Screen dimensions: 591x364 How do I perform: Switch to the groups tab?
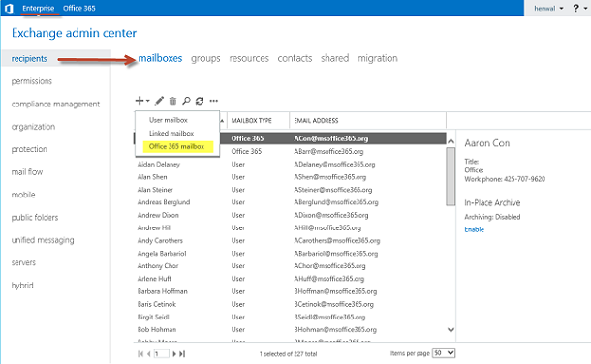[205, 58]
